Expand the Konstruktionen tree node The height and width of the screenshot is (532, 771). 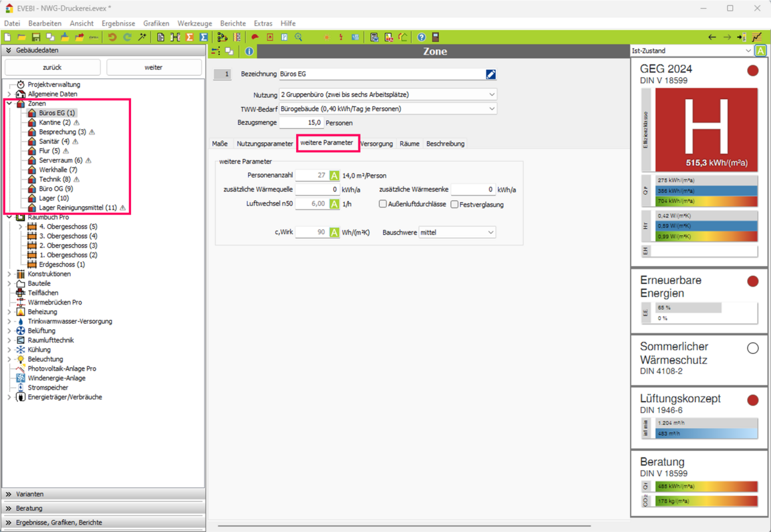9,274
